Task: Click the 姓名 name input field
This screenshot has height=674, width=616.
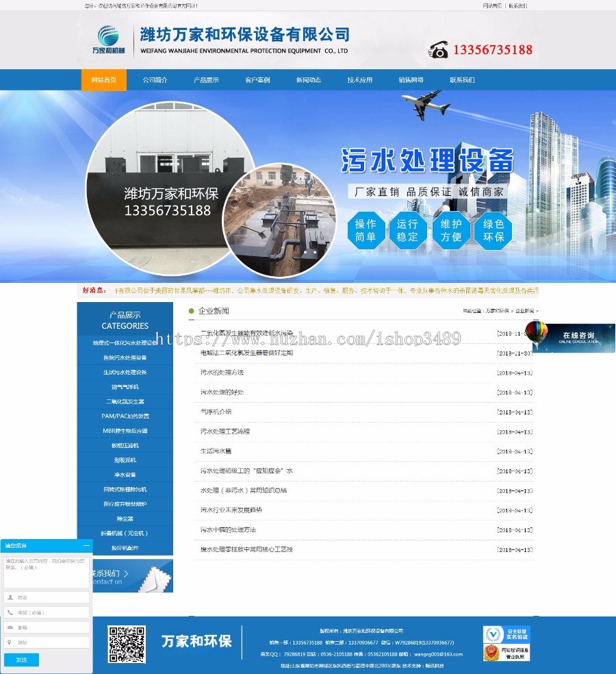Action: coord(47,597)
